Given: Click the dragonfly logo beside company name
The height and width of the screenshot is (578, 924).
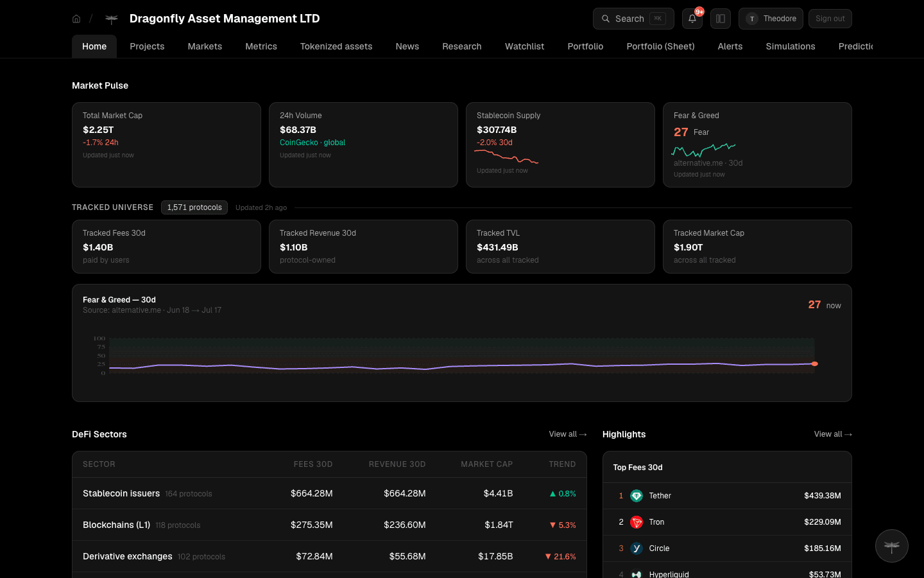Looking at the screenshot, I should tap(112, 19).
